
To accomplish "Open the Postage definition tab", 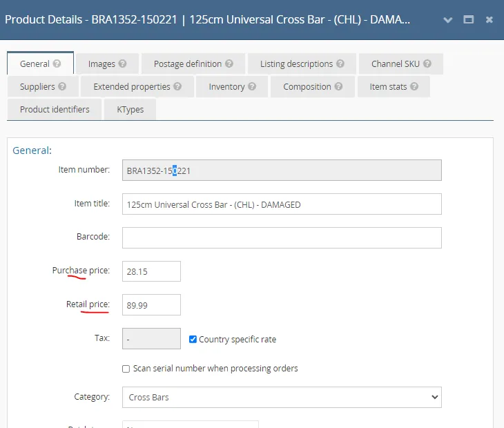I will 193,64.
